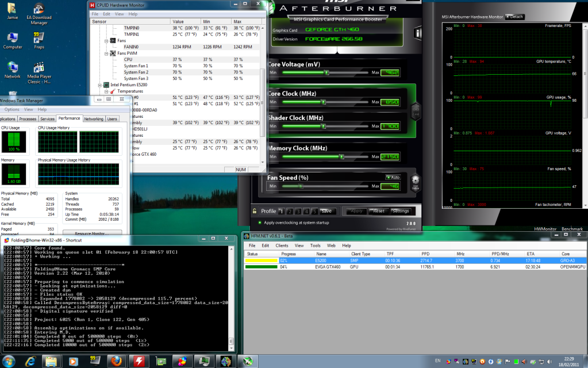Select Afterburner profile slot 2
This screenshot has width=588, height=368.
coord(290,211)
